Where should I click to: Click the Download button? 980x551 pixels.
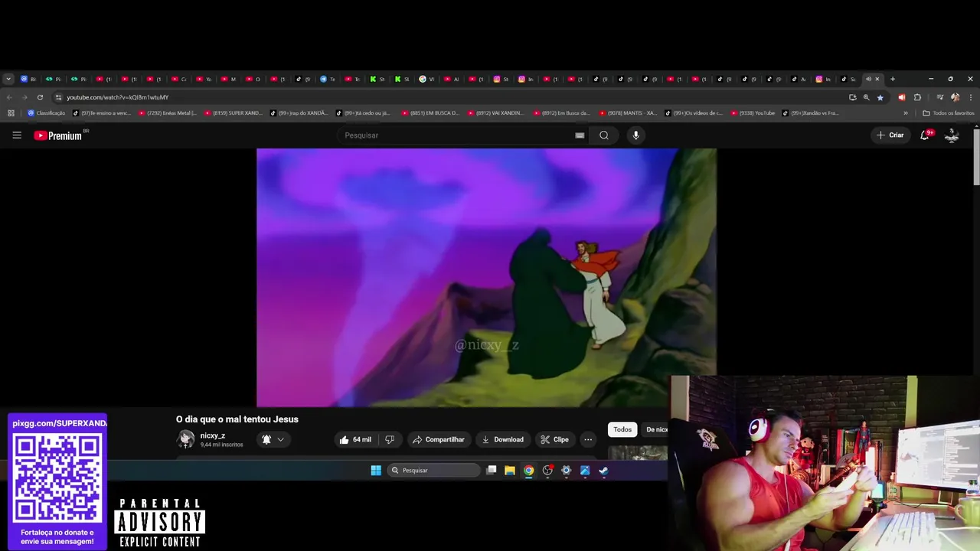tap(502, 439)
